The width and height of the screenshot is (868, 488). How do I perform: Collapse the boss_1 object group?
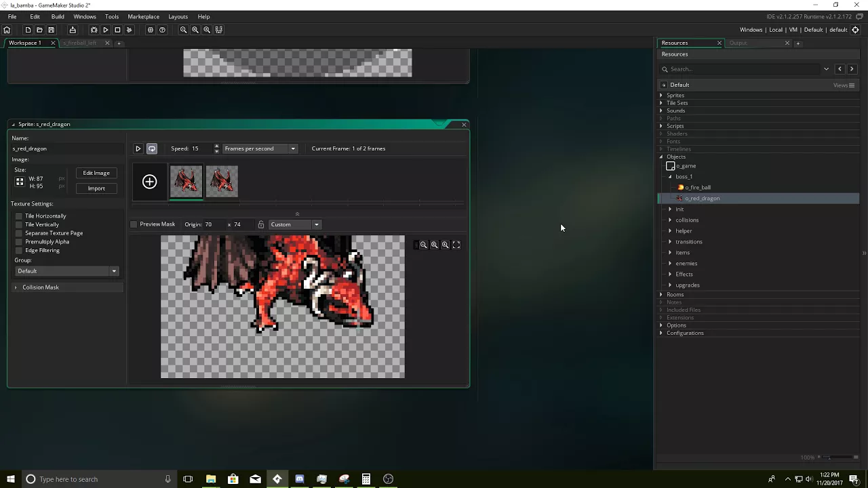click(670, 177)
